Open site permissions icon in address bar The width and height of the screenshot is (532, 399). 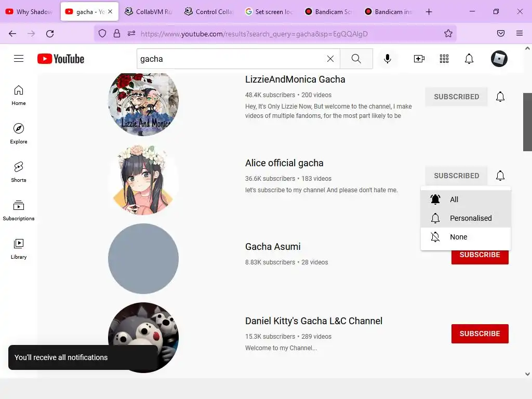coord(131,34)
